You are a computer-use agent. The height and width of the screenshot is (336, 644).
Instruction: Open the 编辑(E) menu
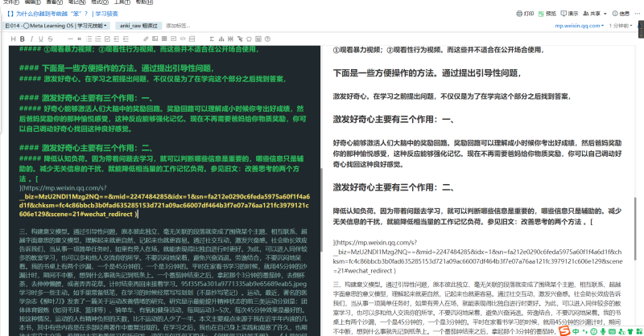tap(32, 2)
